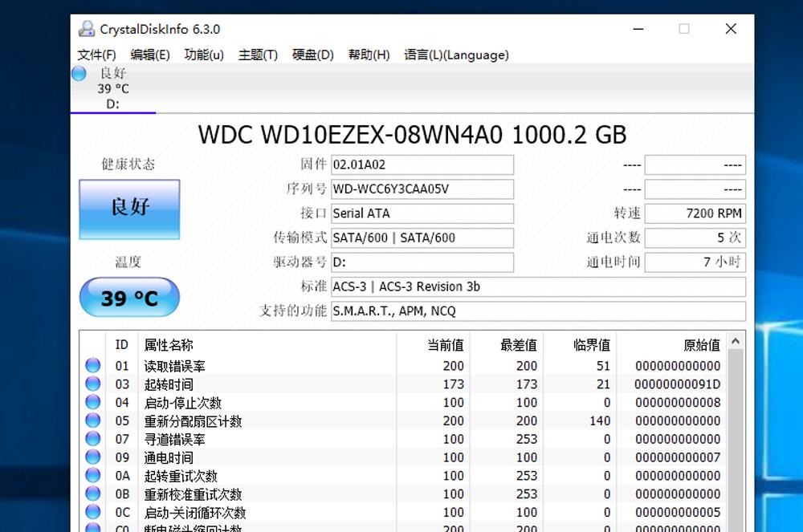Click the status icon beside 起转重试次数
Image resolution: width=803 pixels, height=532 pixels.
92,475
